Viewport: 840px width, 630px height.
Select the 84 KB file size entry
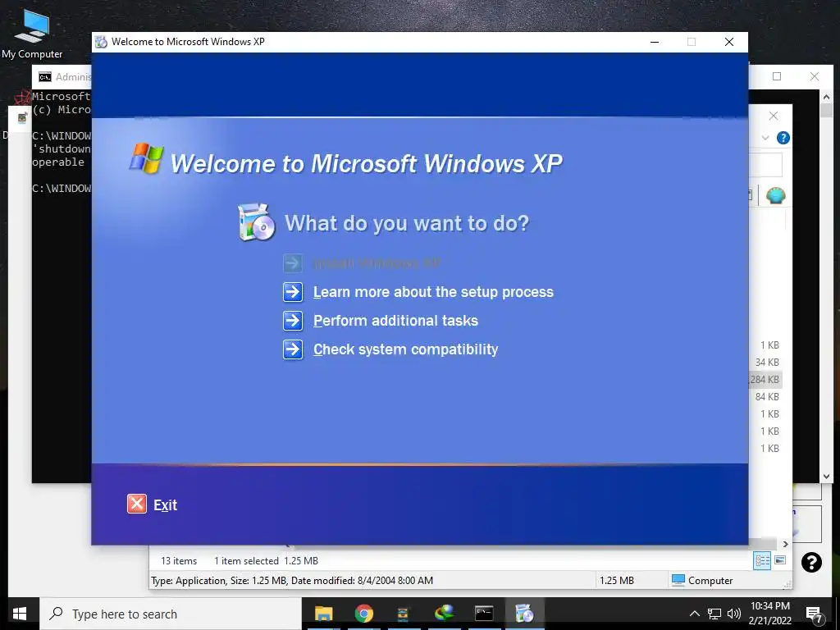[x=767, y=396]
